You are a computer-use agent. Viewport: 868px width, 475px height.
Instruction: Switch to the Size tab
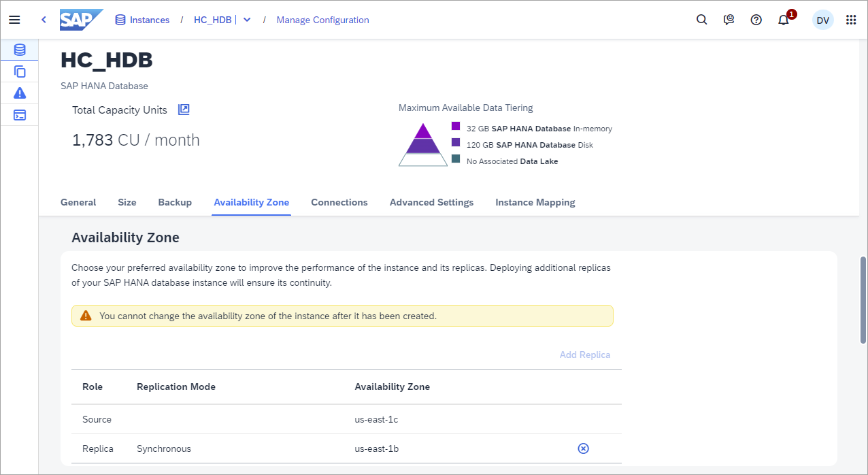(x=127, y=202)
